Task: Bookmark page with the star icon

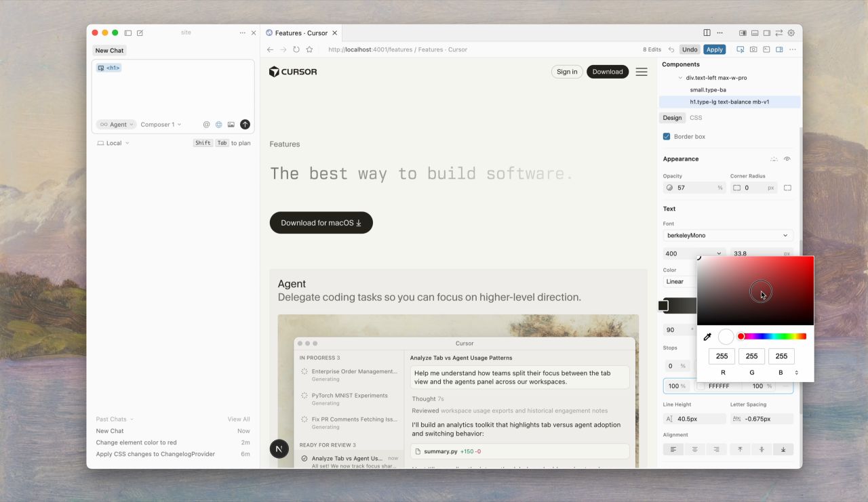Action: tap(309, 49)
